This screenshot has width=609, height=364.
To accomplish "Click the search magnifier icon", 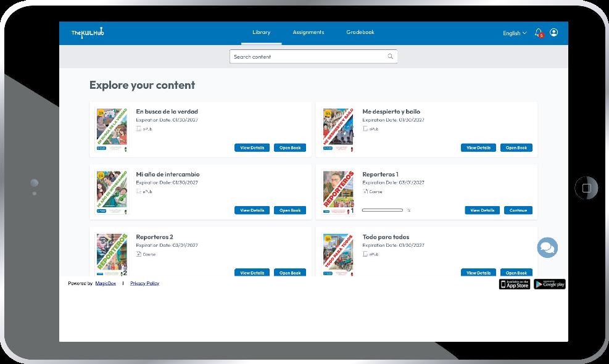I will 391,56.
